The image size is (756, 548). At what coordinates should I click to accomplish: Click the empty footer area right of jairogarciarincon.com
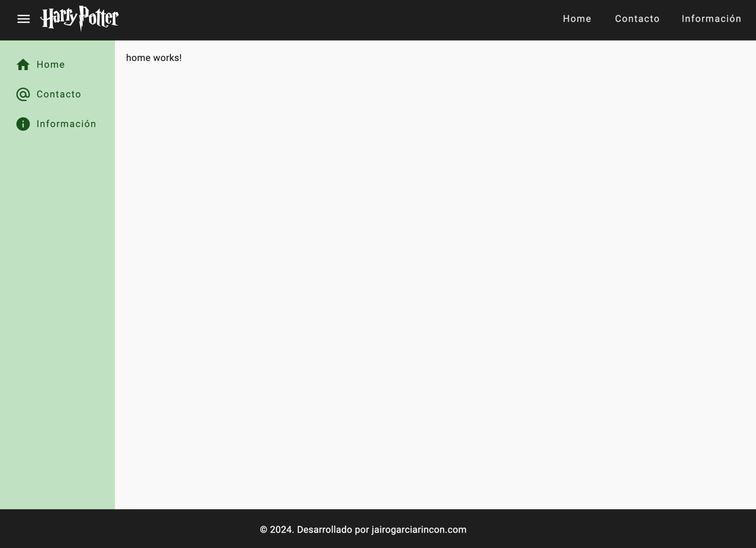610,530
